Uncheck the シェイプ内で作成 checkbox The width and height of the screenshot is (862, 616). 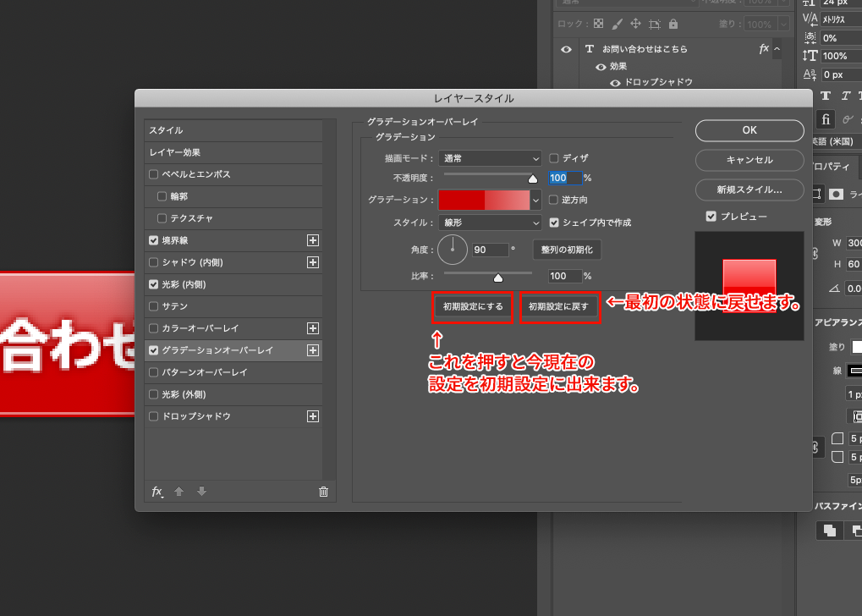(554, 223)
